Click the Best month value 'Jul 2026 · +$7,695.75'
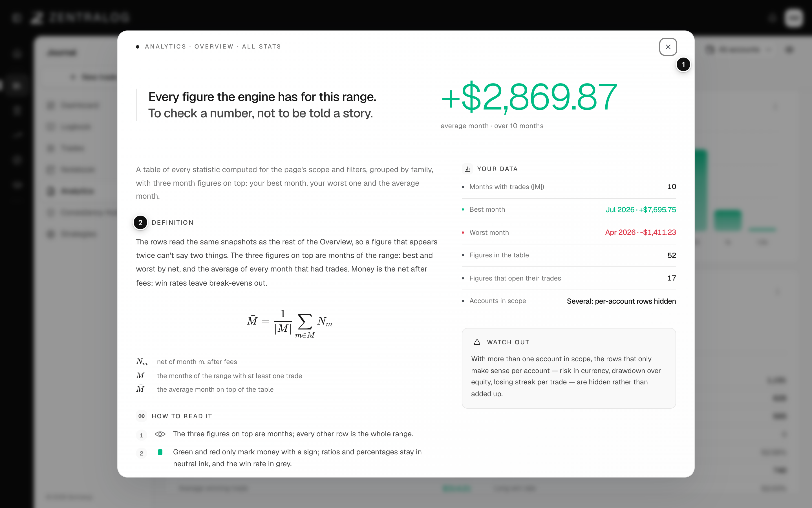The width and height of the screenshot is (812, 508). [x=641, y=209]
